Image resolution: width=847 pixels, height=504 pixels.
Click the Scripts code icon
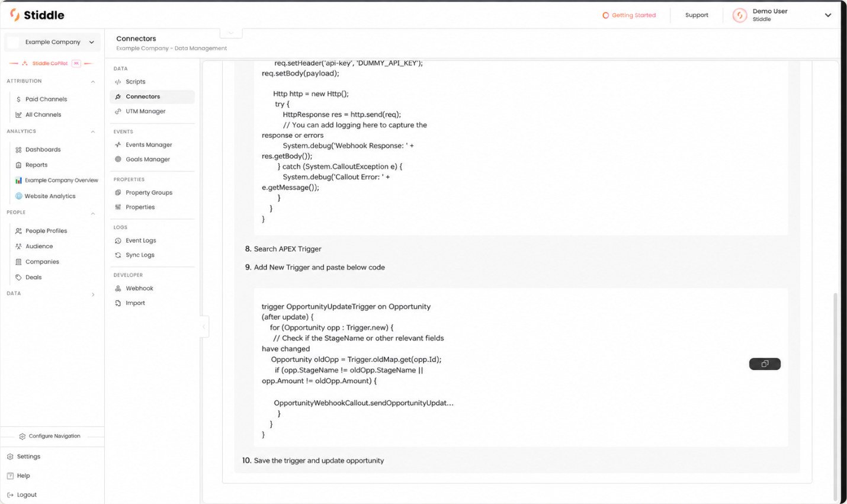(118, 82)
